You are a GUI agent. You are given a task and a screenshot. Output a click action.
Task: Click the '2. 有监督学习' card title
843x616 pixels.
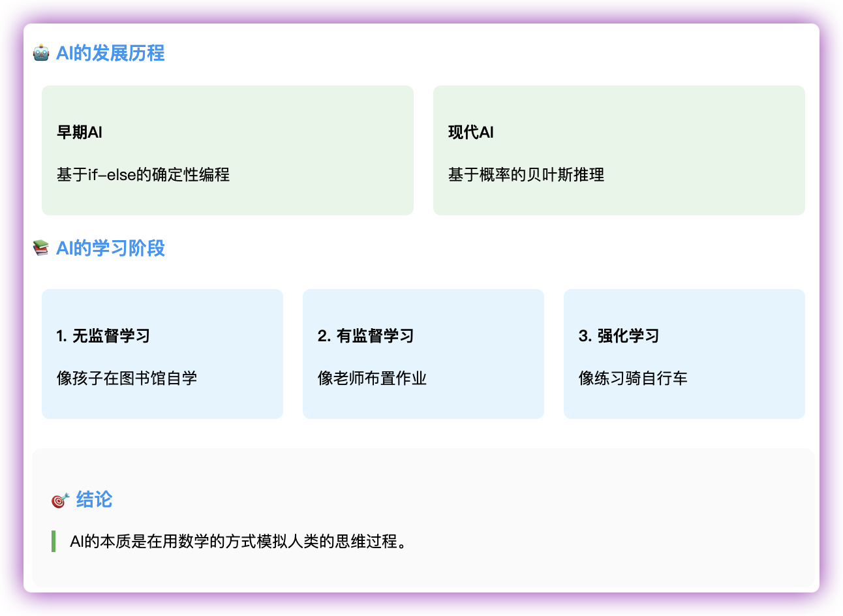pyautogui.click(x=365, y=336)
